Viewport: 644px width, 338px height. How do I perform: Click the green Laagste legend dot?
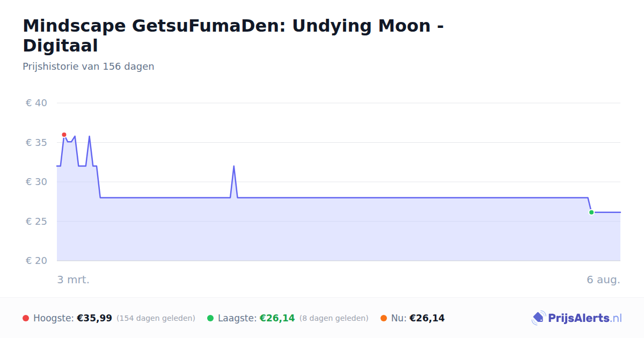210,318
